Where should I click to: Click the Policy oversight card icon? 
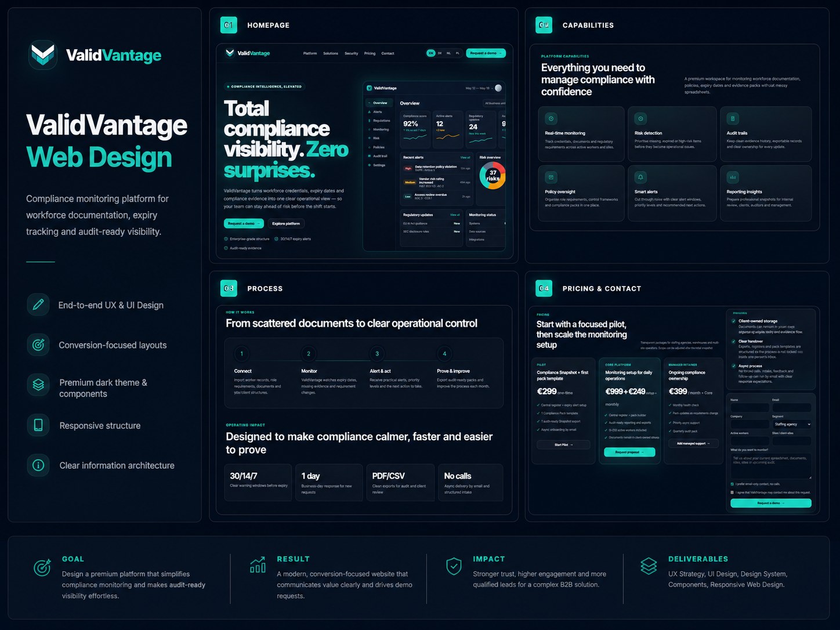[x=551, y=177]
